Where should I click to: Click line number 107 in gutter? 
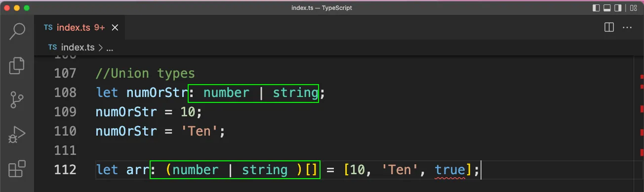pyautogui.click(x=65, y=73)
